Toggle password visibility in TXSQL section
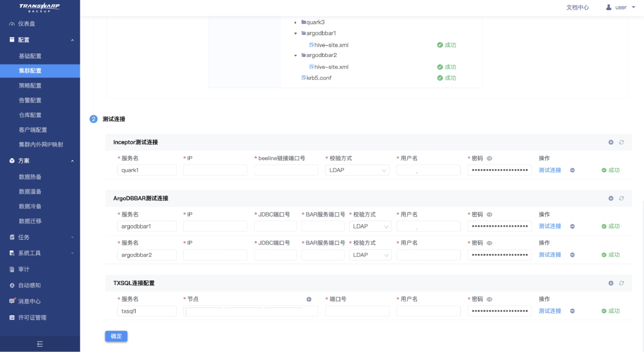Image resolution: width=644 pixels, height=352 pixels. click(489, 300)
